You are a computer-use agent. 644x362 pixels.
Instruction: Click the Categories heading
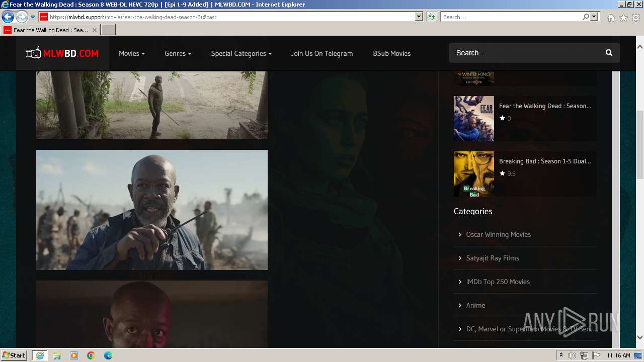coord(473,211)
